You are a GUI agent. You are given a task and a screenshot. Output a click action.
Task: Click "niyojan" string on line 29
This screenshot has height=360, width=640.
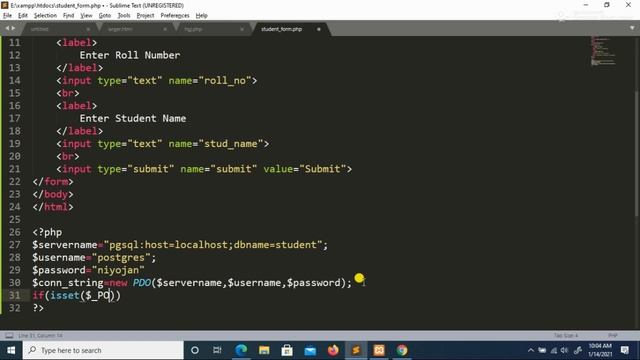point(118,270)
